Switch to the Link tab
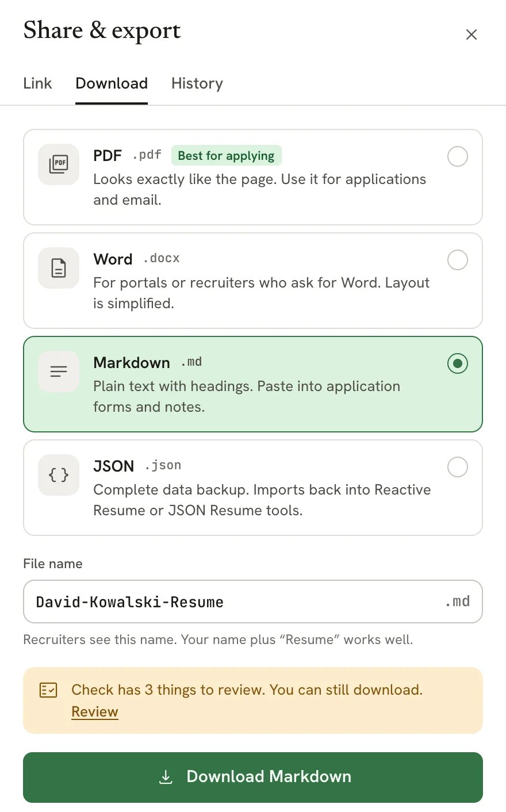The image size is (506, 812). pyautogui.click(x=37, y=83)
